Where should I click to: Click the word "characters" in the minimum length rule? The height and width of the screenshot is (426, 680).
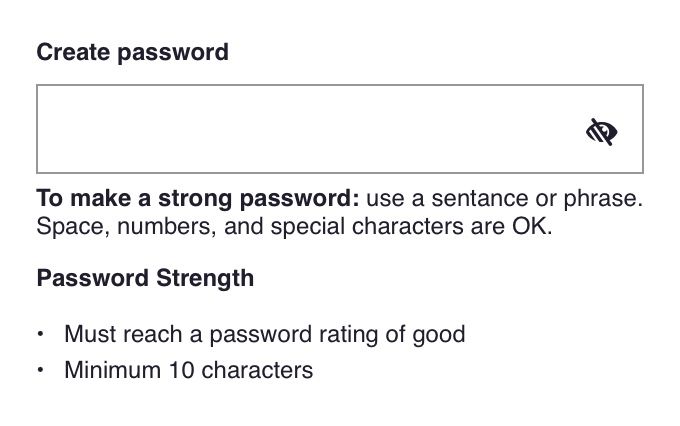(257, 370)
